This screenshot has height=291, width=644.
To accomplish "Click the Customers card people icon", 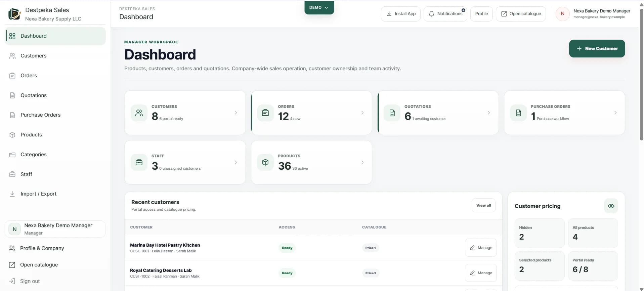I will 139,113.
